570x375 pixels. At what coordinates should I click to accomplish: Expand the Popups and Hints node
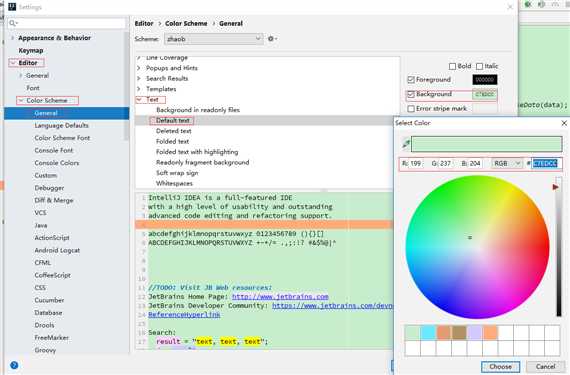point(139,68)
